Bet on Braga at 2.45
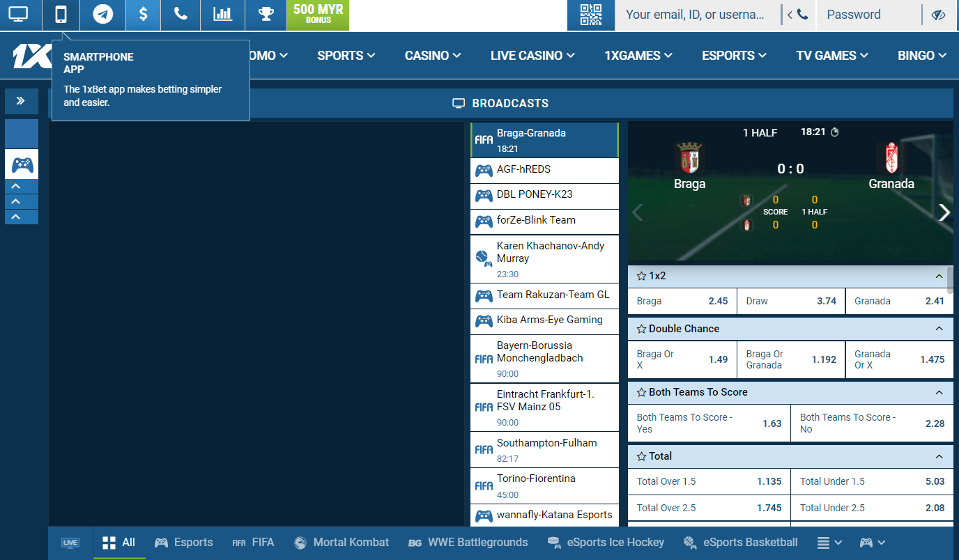Screen dimensions: 959x560 [x=682, y=302]
